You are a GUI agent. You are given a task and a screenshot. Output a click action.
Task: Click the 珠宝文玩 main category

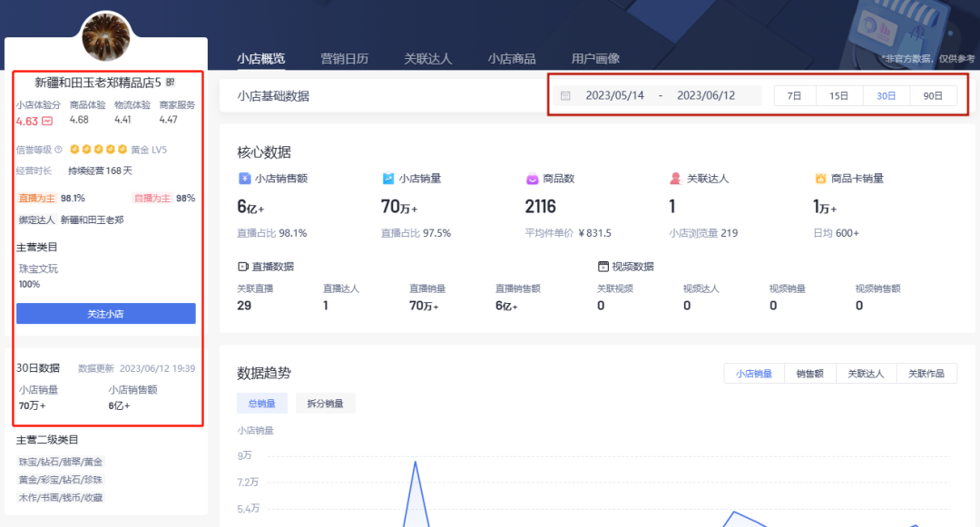point(38,268)
